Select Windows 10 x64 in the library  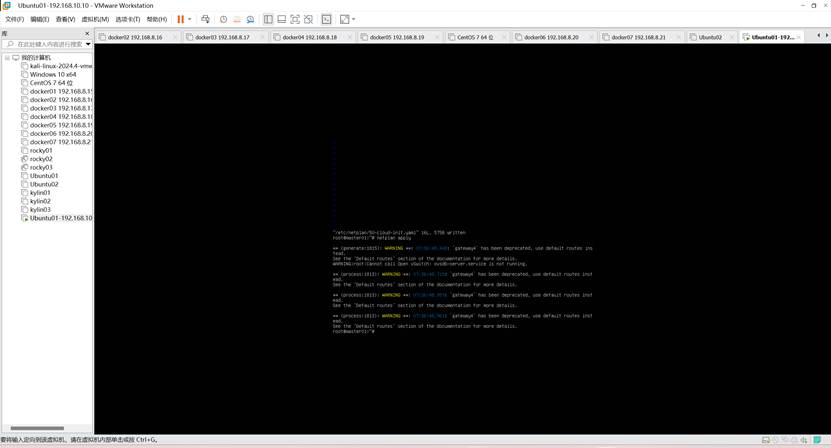tap(48, 74)
